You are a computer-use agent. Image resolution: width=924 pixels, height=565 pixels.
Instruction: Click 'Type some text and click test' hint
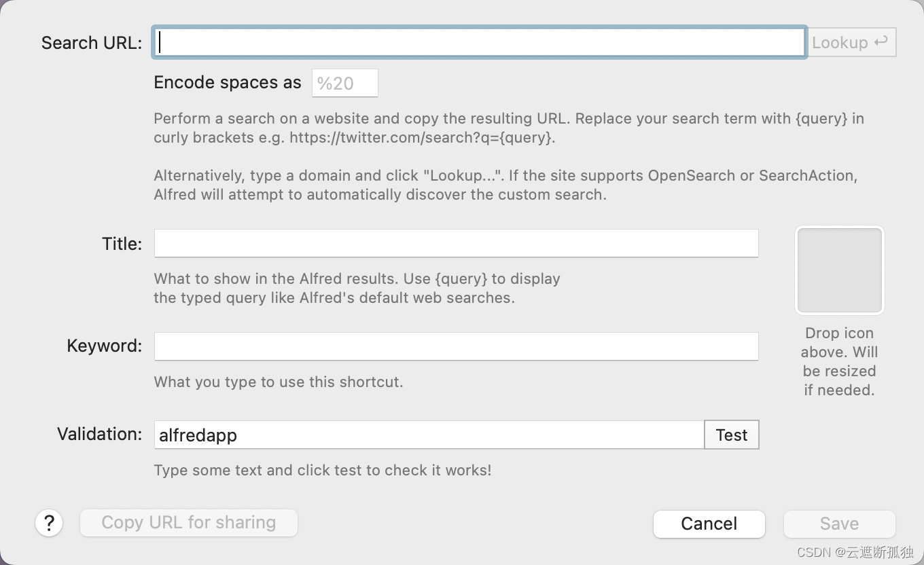coord(323,470)
